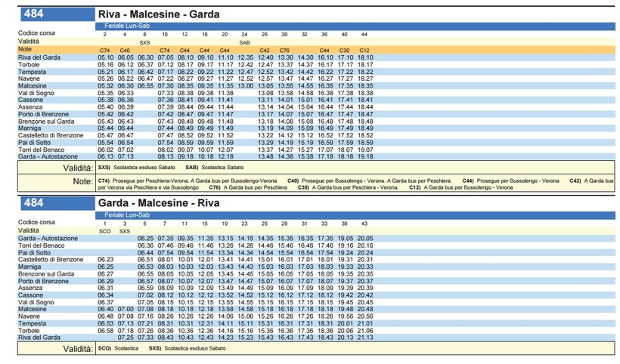Click note code C40 under trip 4

coord(125,51)
